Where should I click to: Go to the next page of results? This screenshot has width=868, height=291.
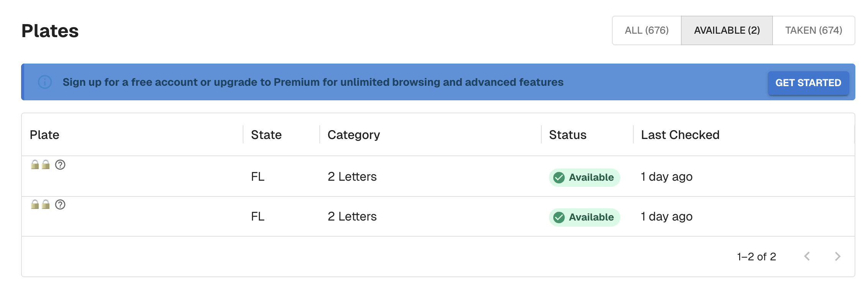[x=837, y=257]
